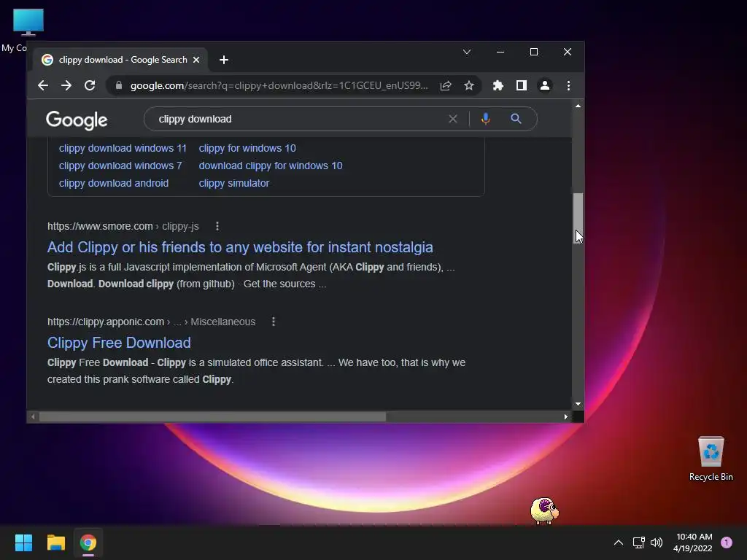Click the scrollbar's up arrow
Viewport: 747px width, 560px height.
coord(578,106)
